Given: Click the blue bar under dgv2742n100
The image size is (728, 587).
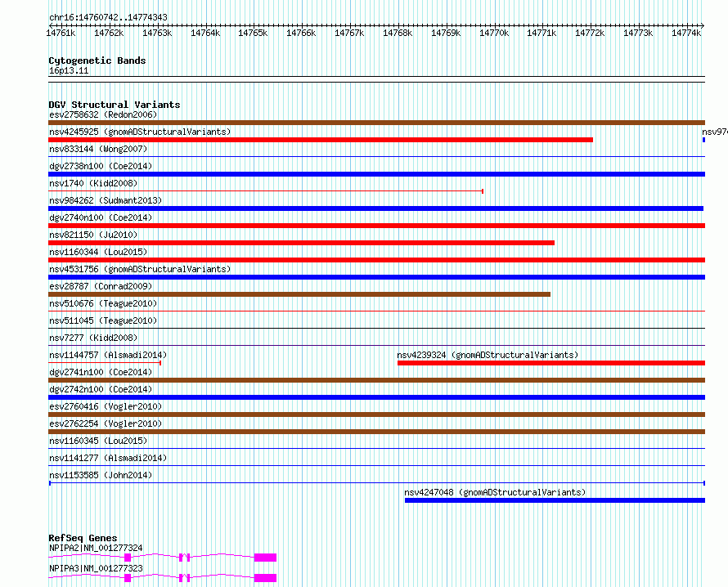Looking at the screenshot, I should tap(376, 397).
